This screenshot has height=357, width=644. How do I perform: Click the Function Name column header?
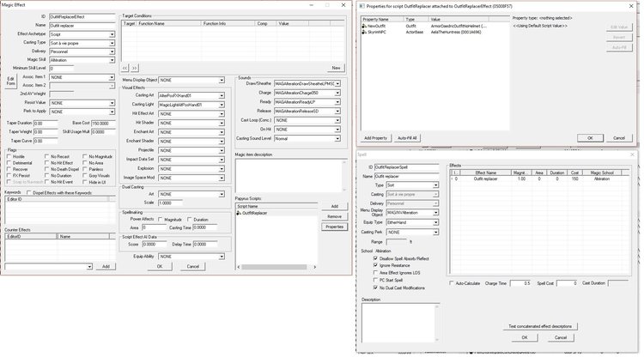coord(169,24)
